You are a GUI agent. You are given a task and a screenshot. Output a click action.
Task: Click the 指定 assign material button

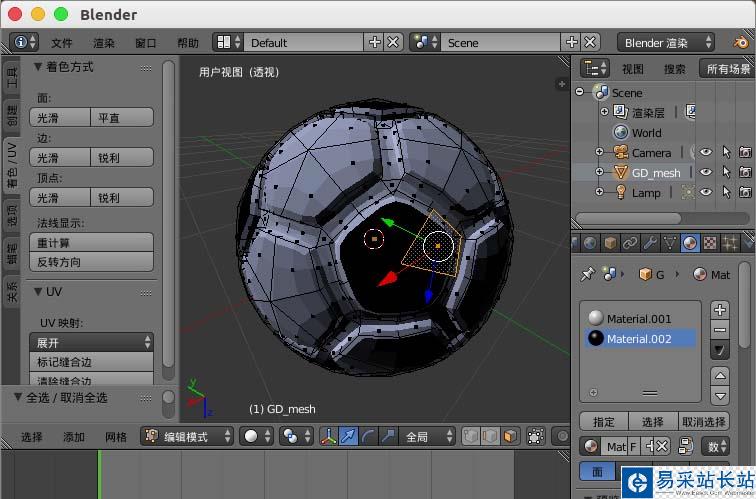point(604,421)
